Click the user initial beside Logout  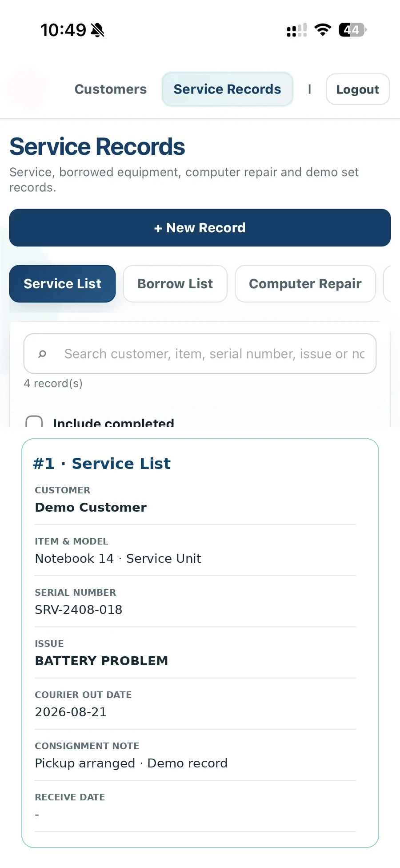point(309,89)
